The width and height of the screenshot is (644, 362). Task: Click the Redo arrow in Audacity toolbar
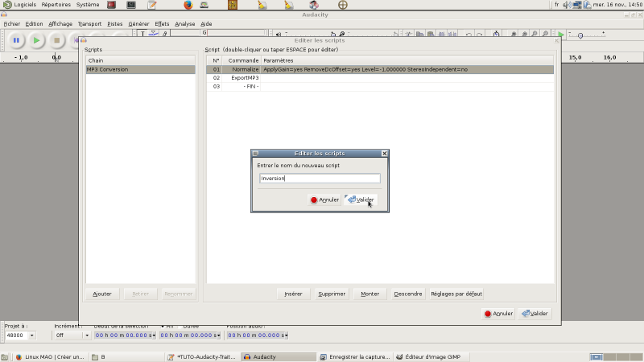click(479, 35)
